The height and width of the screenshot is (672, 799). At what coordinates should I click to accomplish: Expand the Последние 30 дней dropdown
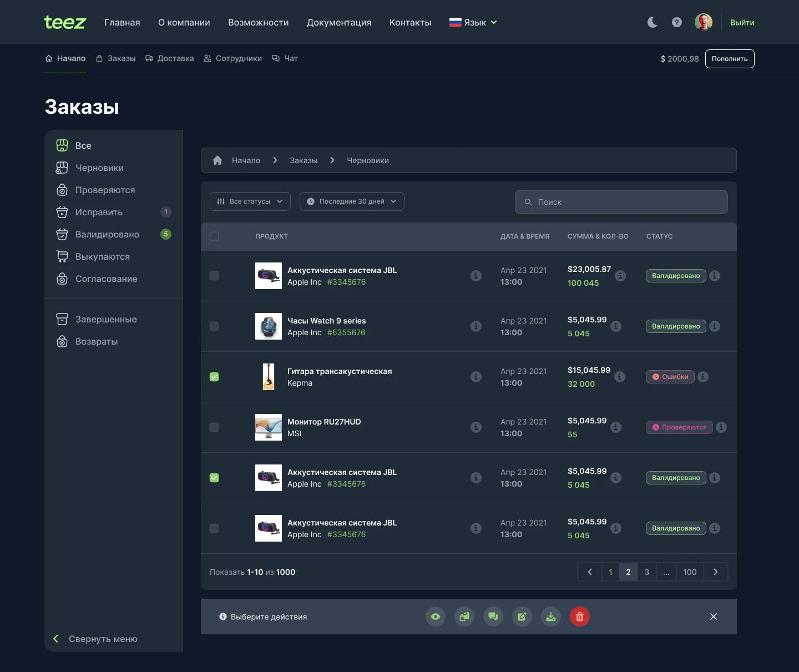(x=352, y=201)
